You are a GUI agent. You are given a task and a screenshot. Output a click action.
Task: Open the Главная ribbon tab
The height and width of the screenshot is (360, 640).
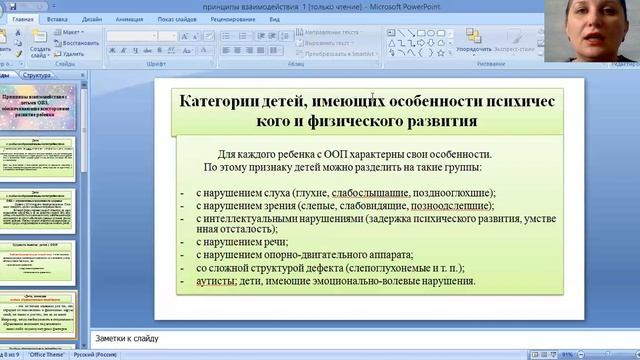23,19
